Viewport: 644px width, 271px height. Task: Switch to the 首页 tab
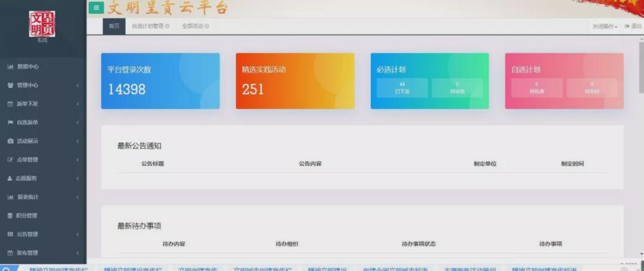pyautogui.click(x=114, y=26)
